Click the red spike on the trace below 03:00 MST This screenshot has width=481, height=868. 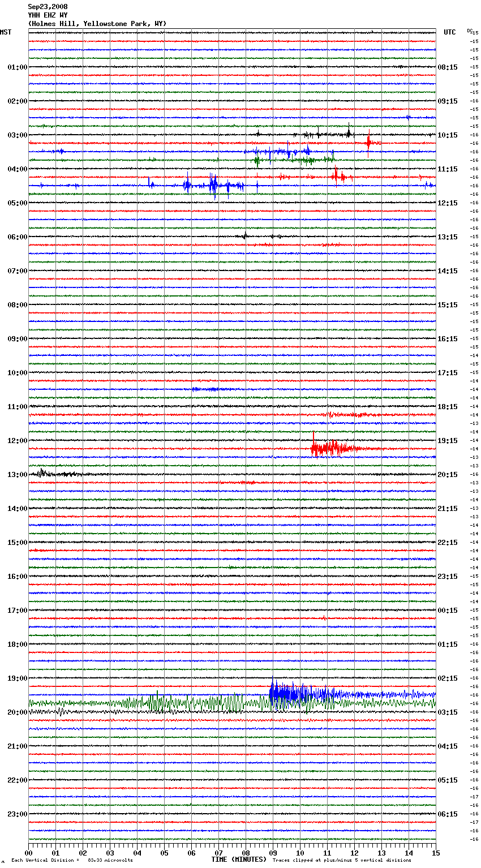[368, 142]
